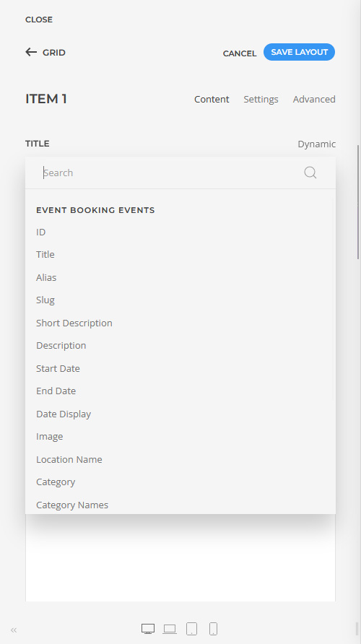Viewport: 361px width, 644px height.
Task: Open the Advanced tab
Action: [314, 100]
